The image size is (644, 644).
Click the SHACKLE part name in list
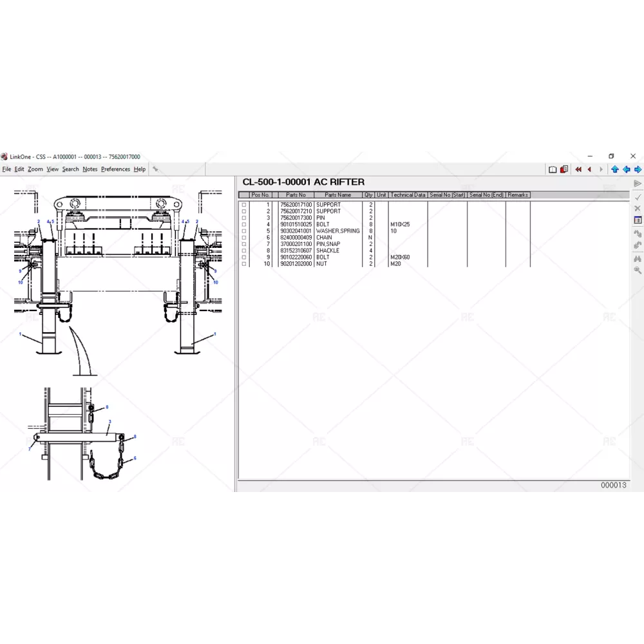coord(327,251)
